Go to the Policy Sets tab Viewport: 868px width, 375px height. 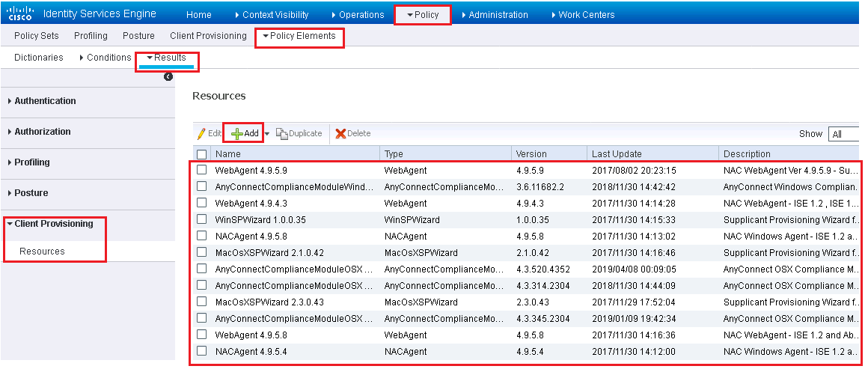pos(37,36)
